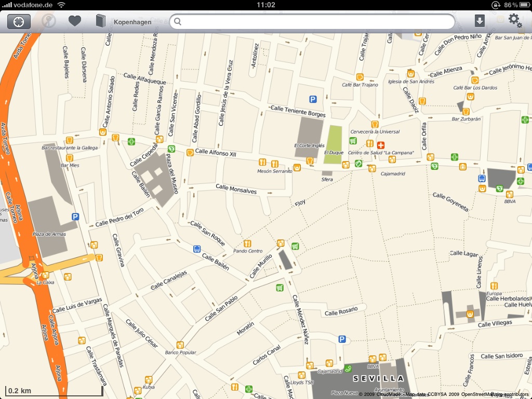Click the parking icon near Calle Teniente Borges
The height and width of the screenshot is (399, 532).
(x=312, y=99)
